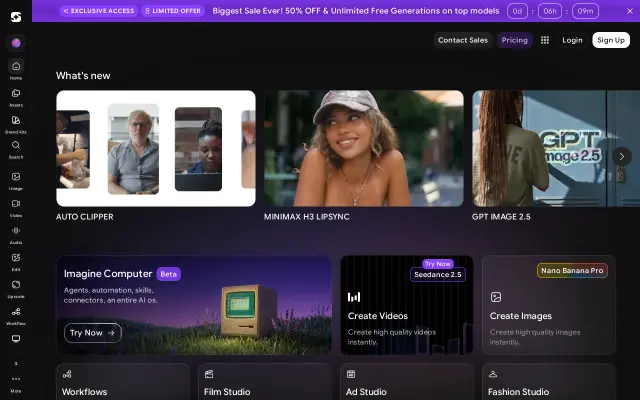Click the Imagine Computer heading

(108, 273)
